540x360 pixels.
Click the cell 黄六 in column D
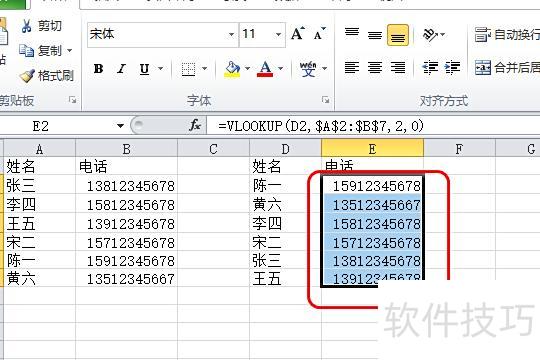(x=285, y=204)
